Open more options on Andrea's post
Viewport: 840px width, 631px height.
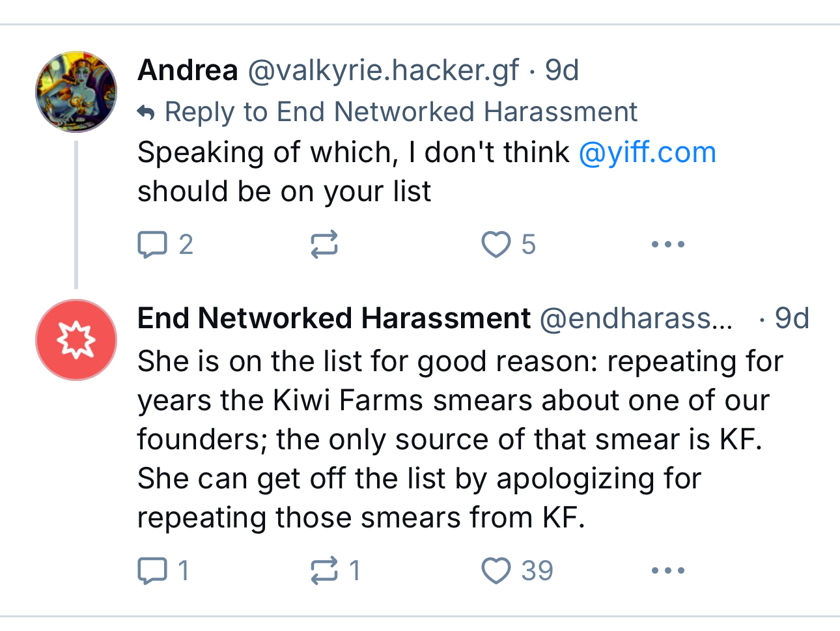point(667,245)
